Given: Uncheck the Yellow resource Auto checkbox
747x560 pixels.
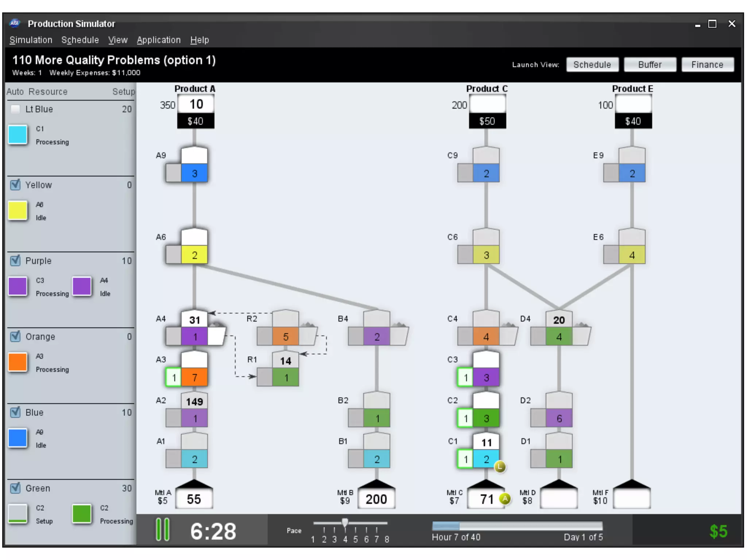Looking at the screenshot, I should click(15, 185).
